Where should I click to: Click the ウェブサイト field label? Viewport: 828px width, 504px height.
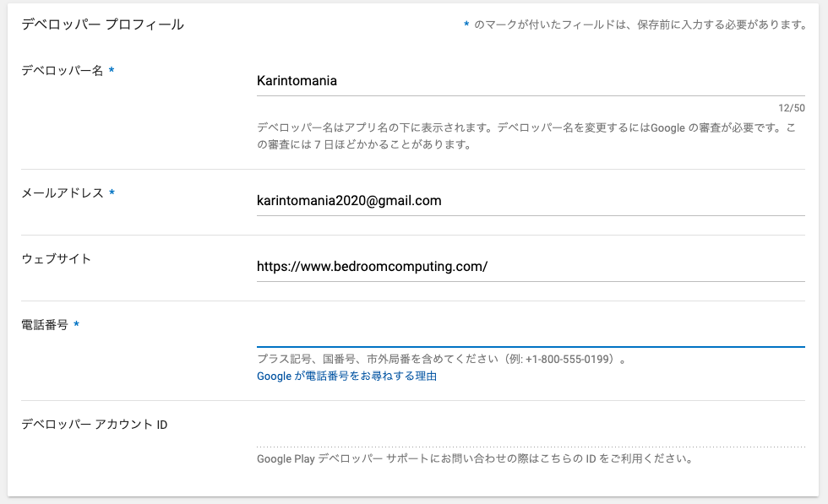(56, 258)
